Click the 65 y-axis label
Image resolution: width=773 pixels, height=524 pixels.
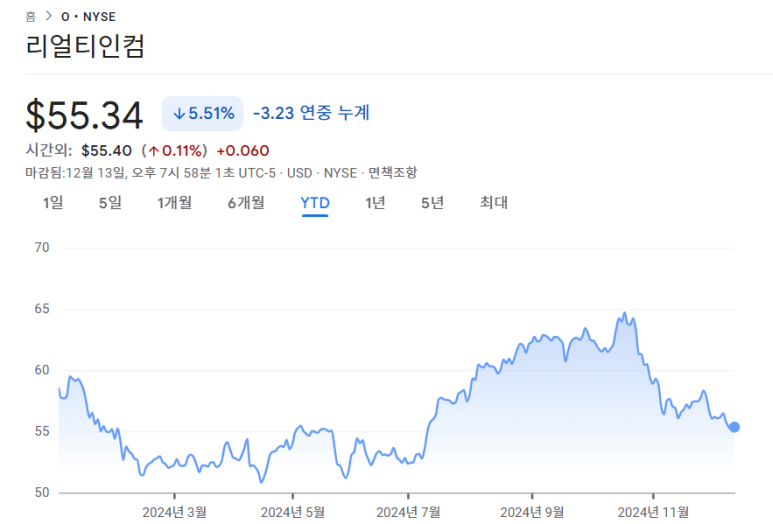coord(42,309)
